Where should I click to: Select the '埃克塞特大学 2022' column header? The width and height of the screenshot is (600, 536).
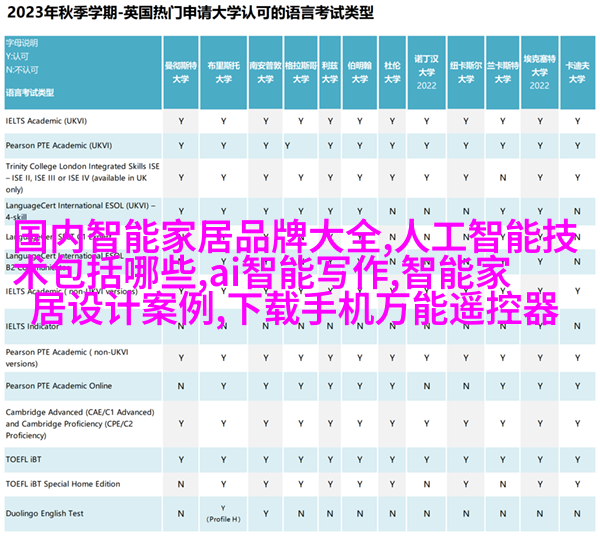540,72
